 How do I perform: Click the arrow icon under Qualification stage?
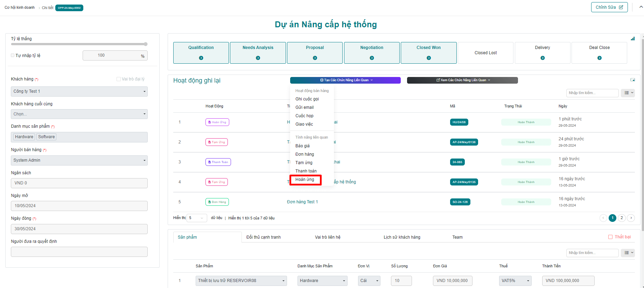(201, 58)
